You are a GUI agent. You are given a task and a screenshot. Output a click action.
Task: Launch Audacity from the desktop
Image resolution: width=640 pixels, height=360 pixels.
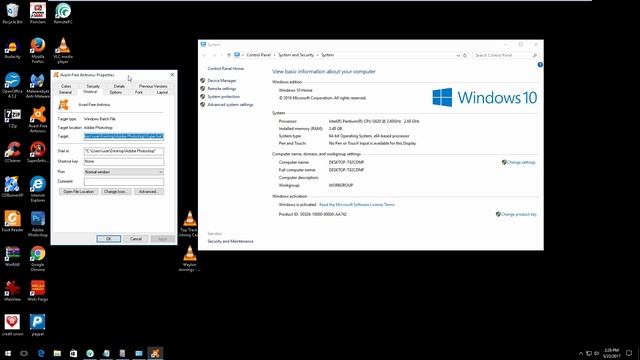click(12, 49)
